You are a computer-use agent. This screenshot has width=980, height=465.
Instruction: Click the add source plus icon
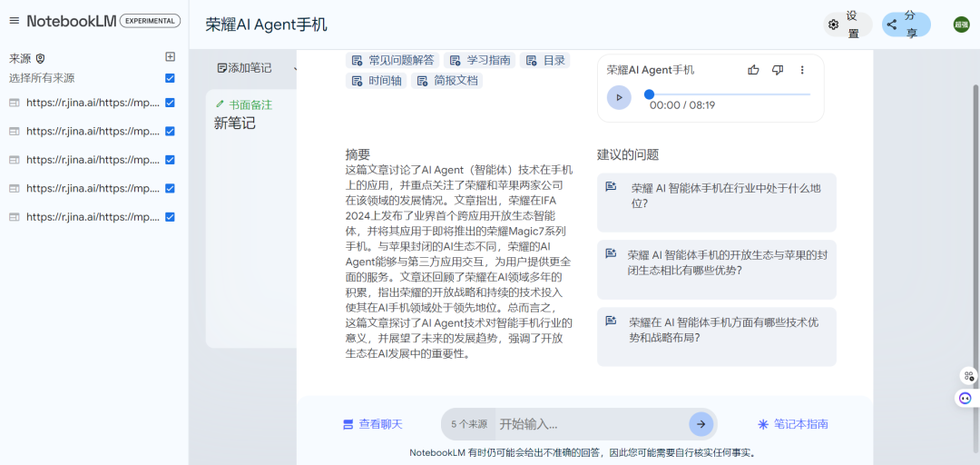coord(170,57)
